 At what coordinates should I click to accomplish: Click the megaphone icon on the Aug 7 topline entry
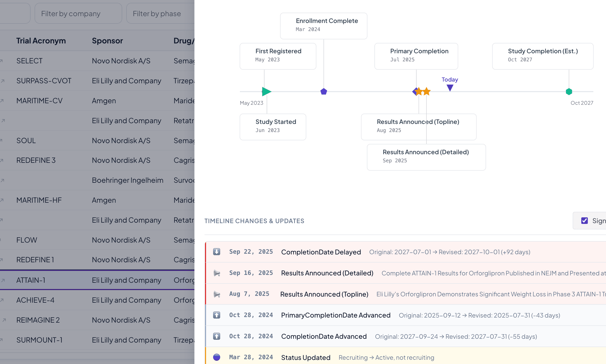(216, 294)
